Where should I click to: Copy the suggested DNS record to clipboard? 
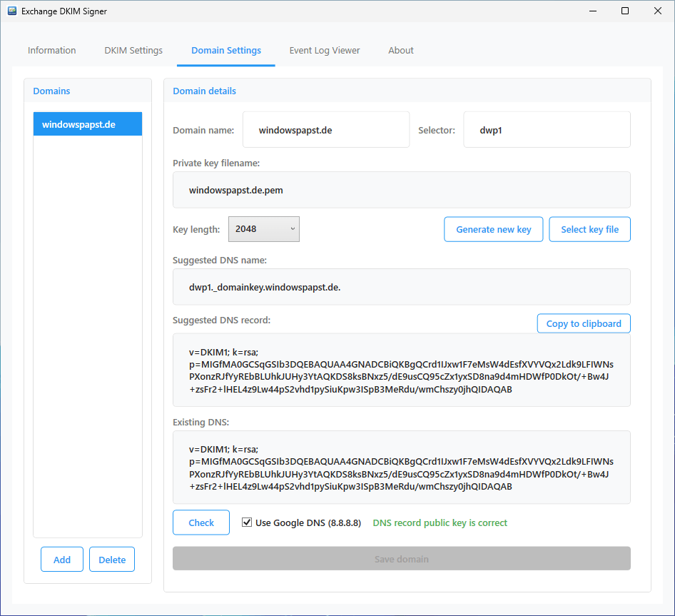pos(584,323)
